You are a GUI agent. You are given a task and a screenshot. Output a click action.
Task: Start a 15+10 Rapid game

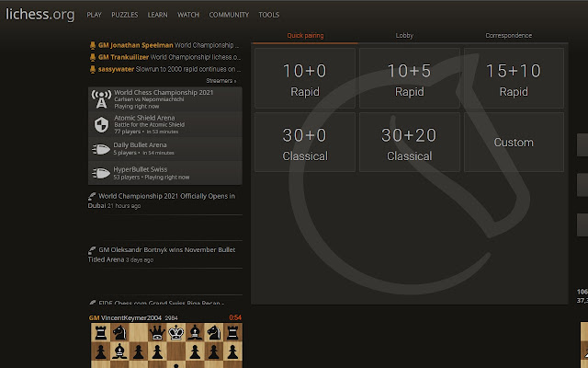pos(514,78)
